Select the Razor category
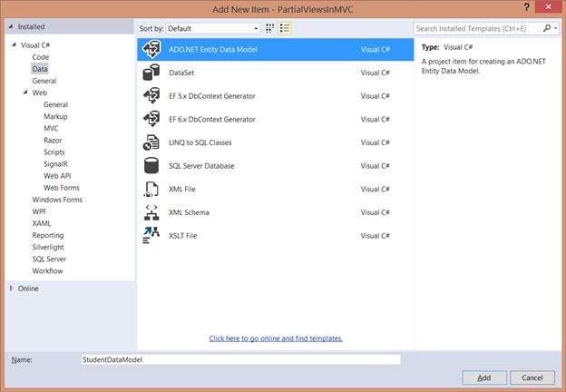The width and height of the screenshot is (566, 392). pyautogui.click(x=53, y=141)
